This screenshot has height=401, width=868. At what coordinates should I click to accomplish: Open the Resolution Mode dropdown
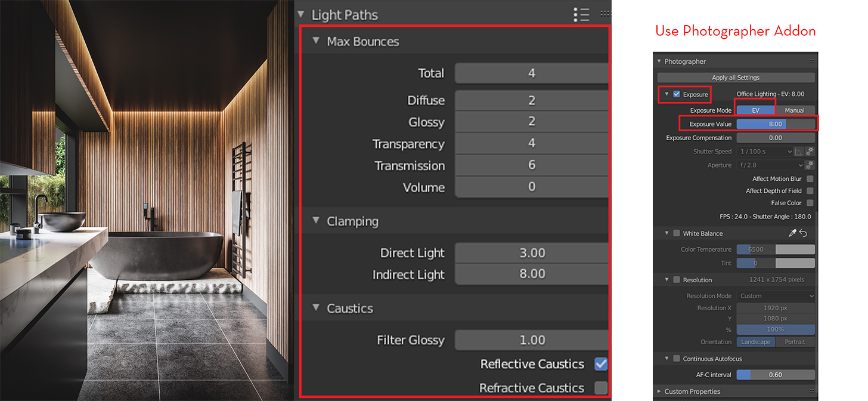[776, 296]
